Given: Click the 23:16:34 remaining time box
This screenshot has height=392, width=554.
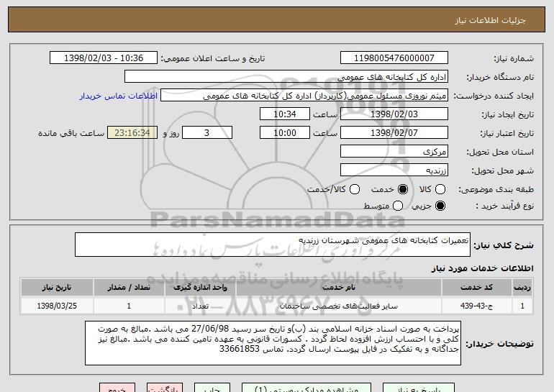Looking at the screenshot, I should click(x=131, y=133).
